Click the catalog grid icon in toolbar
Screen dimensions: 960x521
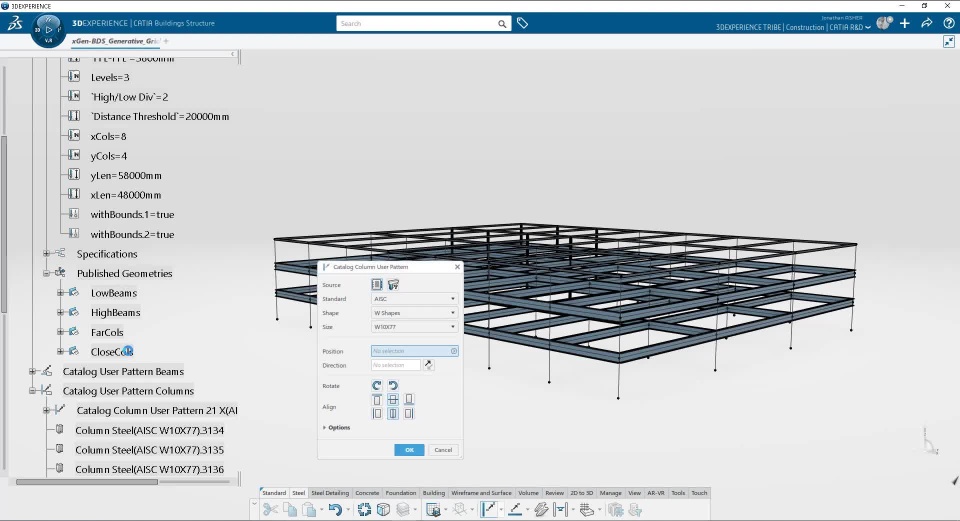433,509
